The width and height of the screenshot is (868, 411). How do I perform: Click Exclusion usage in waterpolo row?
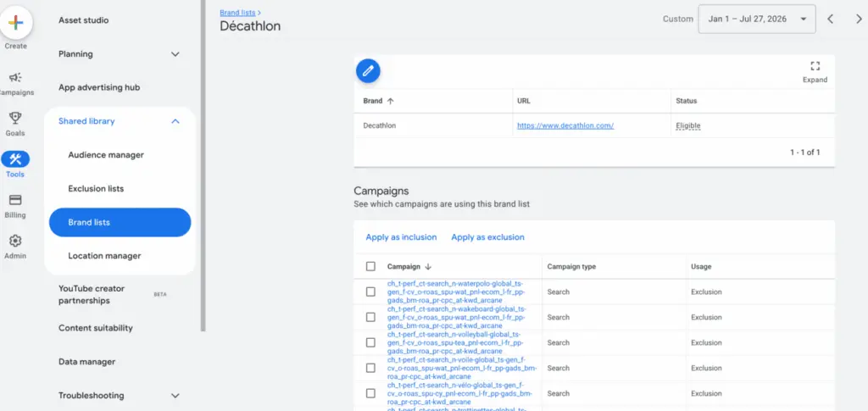706,292
